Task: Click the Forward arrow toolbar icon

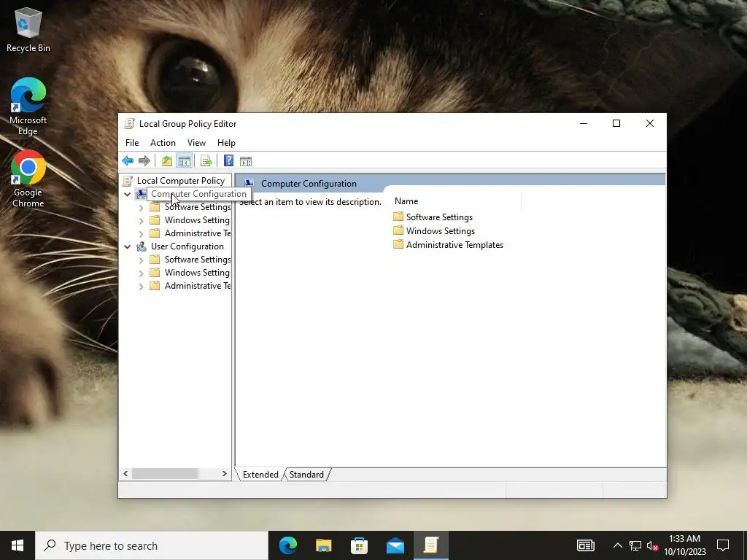Action: pos(144,161)
